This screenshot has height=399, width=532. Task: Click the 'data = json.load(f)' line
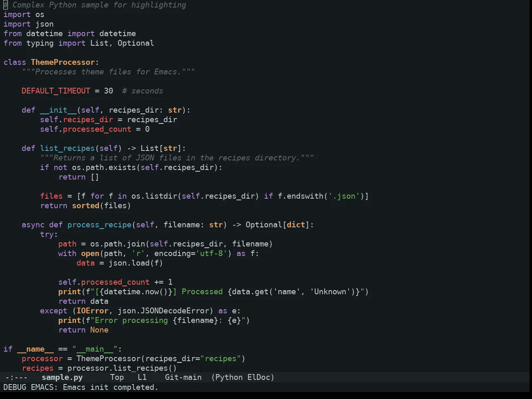[x=120, y=263]
